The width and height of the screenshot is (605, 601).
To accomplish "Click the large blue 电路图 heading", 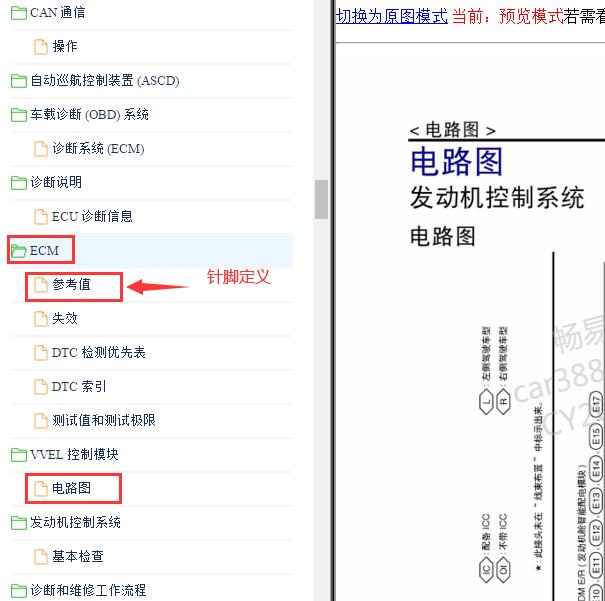I will 457,162.
